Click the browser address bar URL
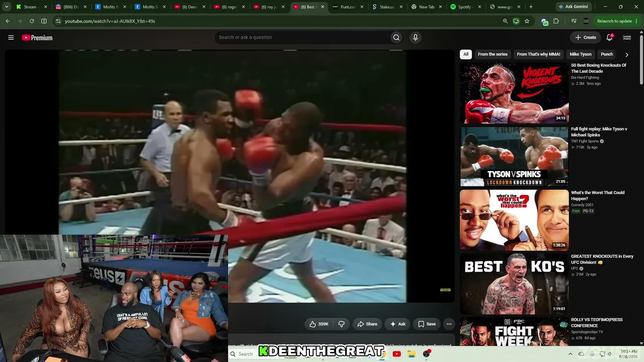 point(110,21)
